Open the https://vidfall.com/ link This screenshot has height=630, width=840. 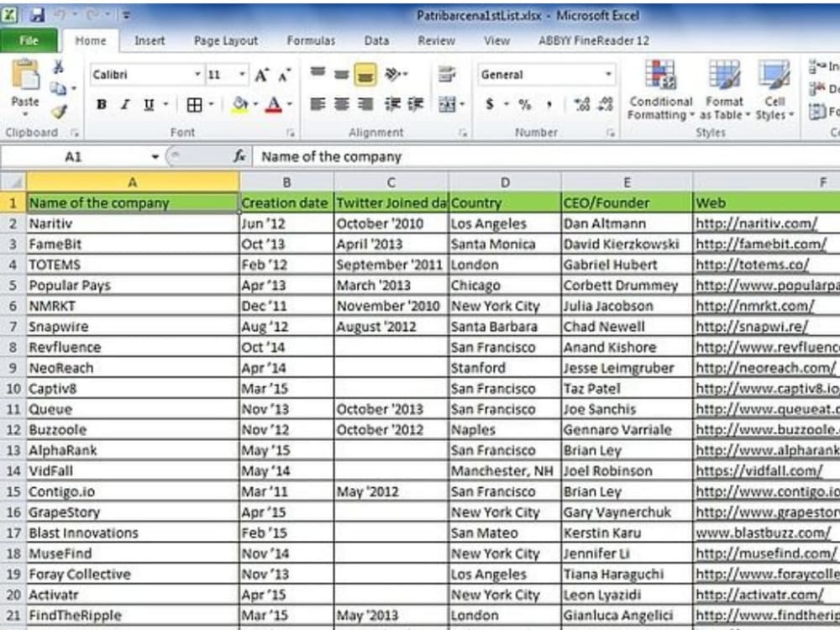[759, 471]
